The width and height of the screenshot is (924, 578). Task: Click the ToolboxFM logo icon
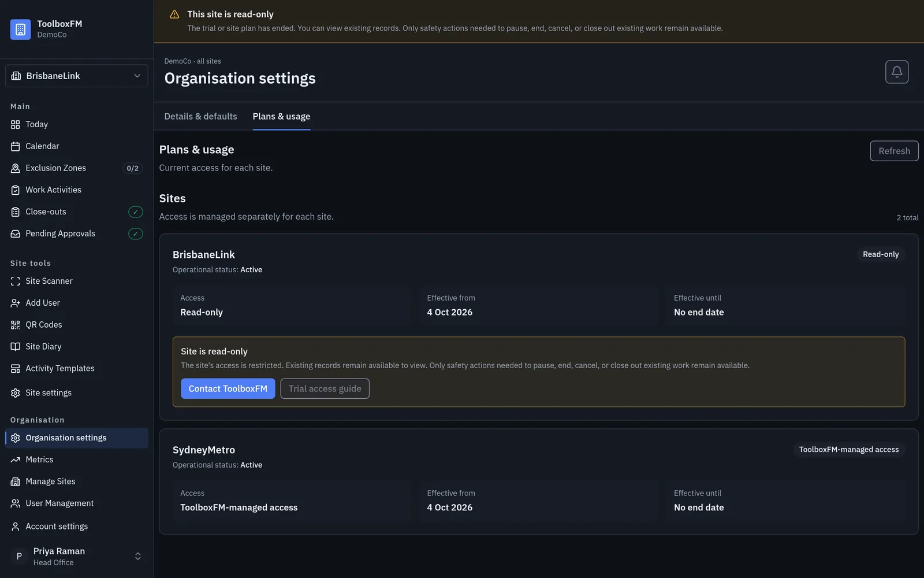point(20,29)
